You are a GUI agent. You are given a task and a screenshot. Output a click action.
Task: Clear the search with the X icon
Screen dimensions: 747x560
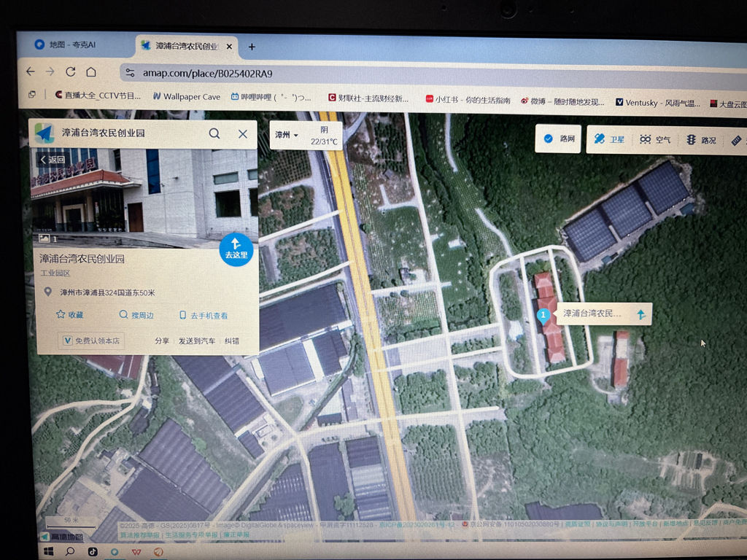tap(243, 134)
